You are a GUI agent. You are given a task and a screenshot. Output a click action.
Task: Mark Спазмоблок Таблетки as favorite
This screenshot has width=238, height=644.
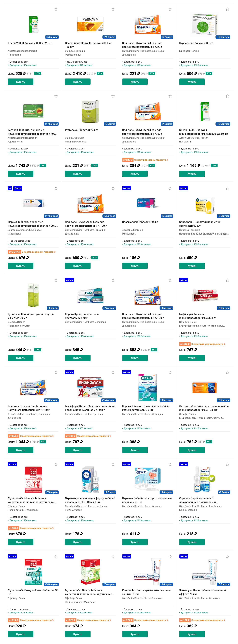click(x=170, y=188)
